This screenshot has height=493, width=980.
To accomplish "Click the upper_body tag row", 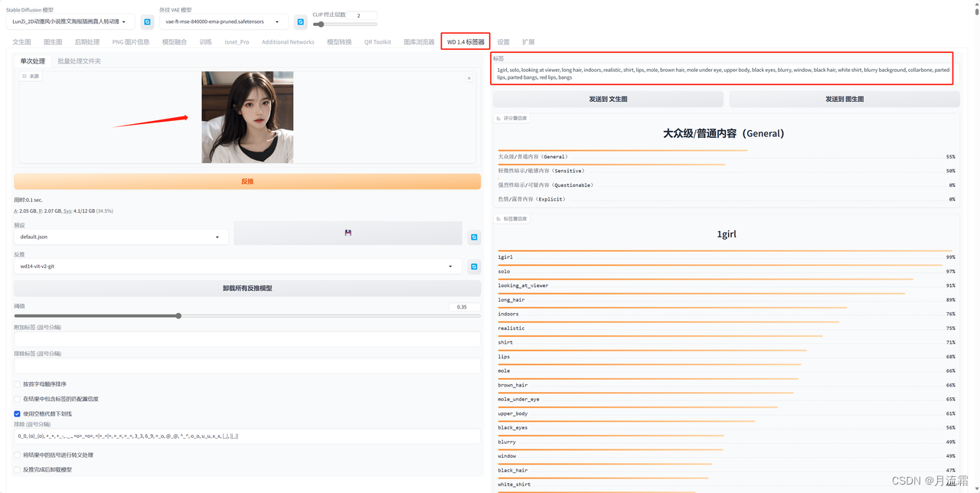I will [726, 413].
